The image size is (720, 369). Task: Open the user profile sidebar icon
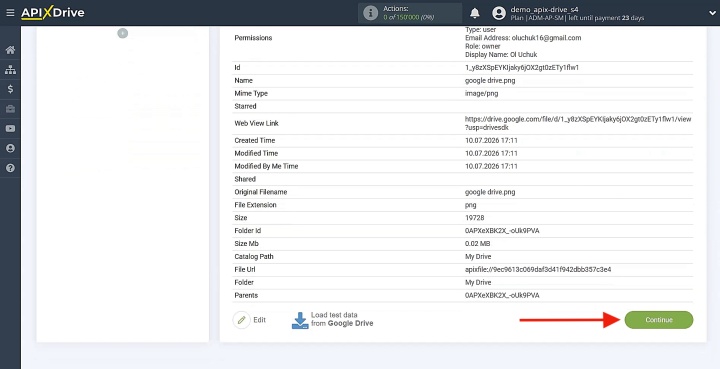click(10, 148)
